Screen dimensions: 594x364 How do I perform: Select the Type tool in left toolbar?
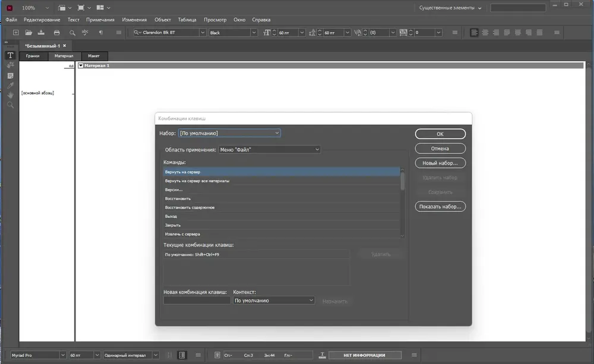pyautogui.click(x=10, y=55)
